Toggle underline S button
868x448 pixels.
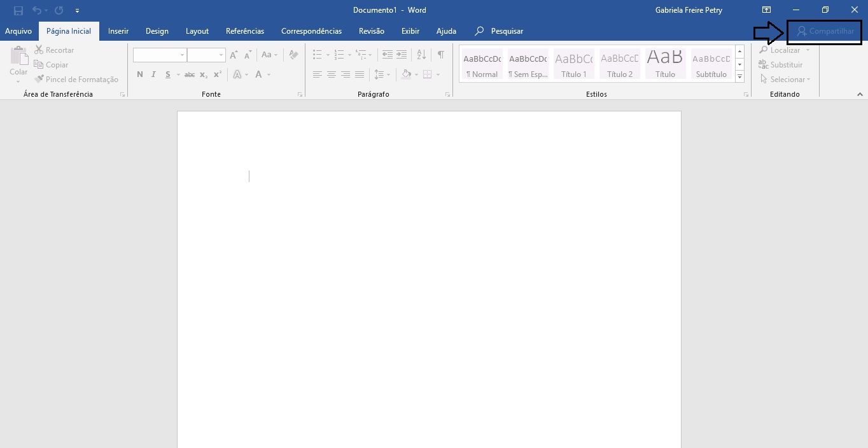click(168, 74)
